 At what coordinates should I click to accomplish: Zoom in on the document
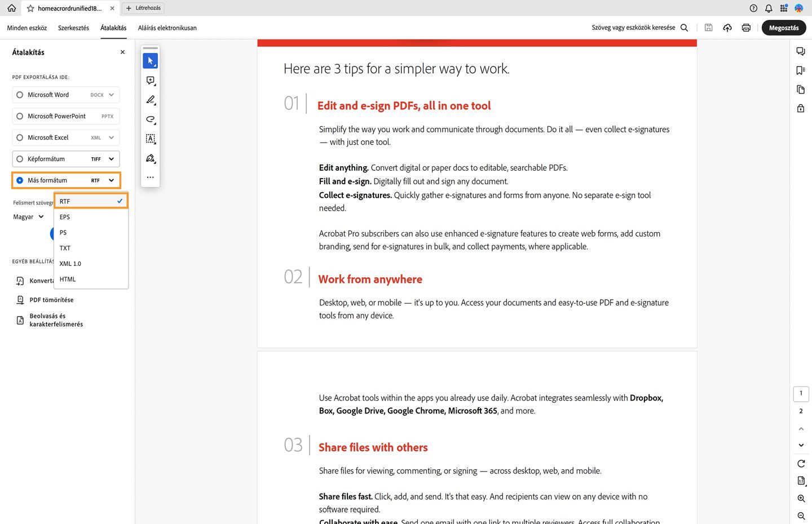pos(800,498)
